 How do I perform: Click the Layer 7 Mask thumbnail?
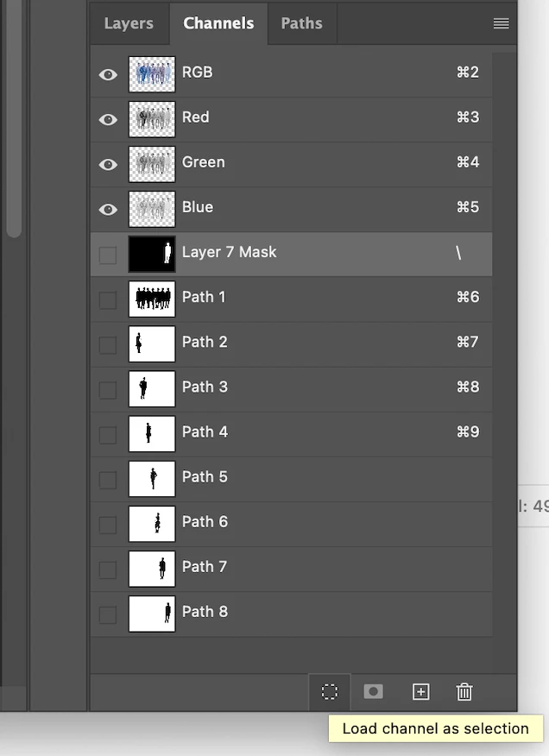tap(152, 254)
